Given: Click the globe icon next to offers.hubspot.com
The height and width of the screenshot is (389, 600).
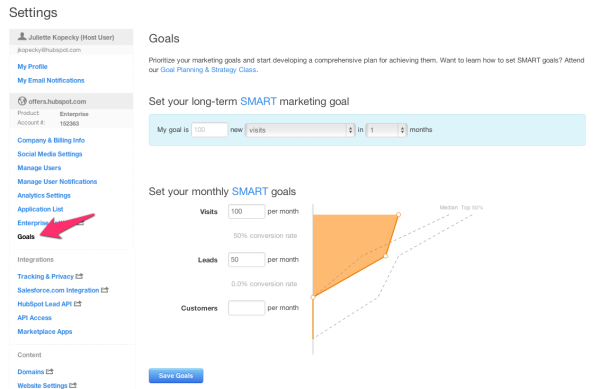Looking at the screenshot, I should click(x=22, y=101).
